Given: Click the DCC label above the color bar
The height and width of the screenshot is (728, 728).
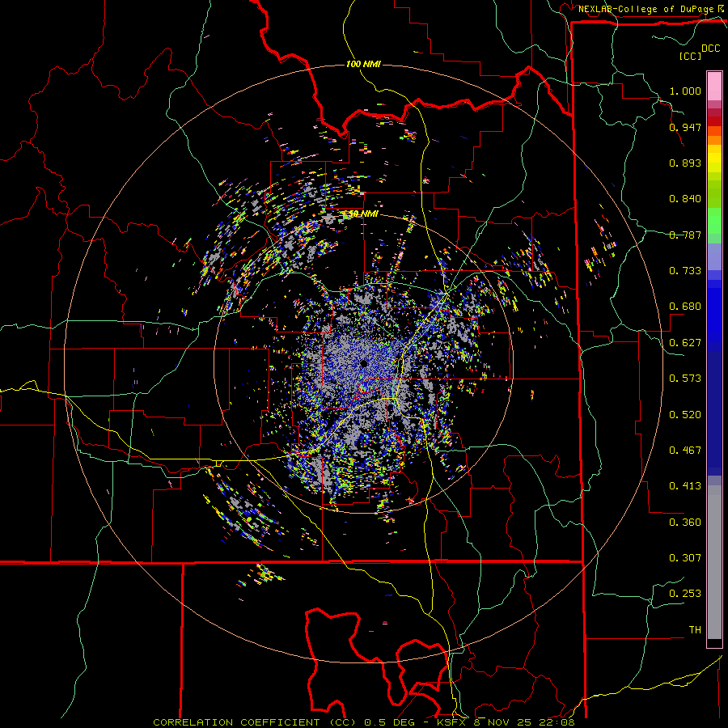Looking at the screenshot, I should (x=710, y=49).
